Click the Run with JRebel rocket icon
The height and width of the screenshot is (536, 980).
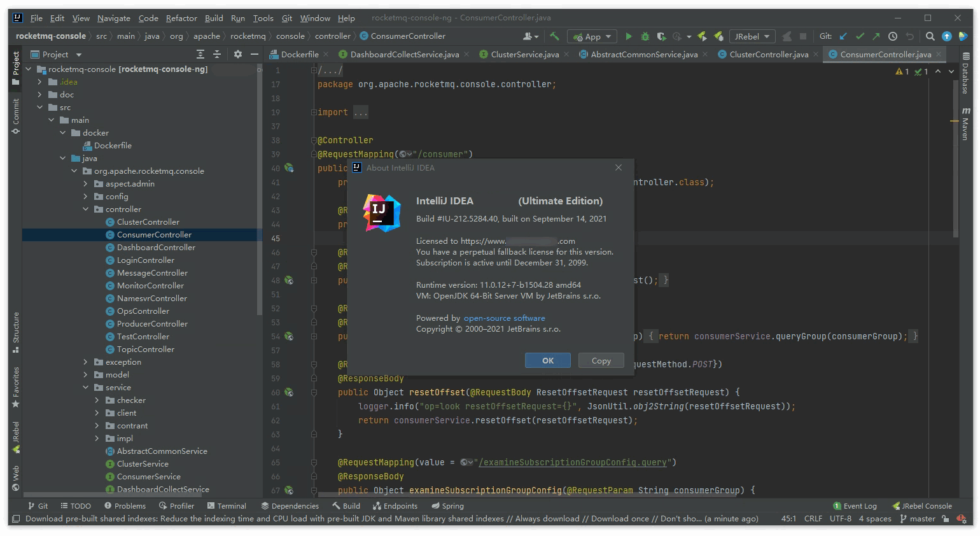click(x=703, y=36)
